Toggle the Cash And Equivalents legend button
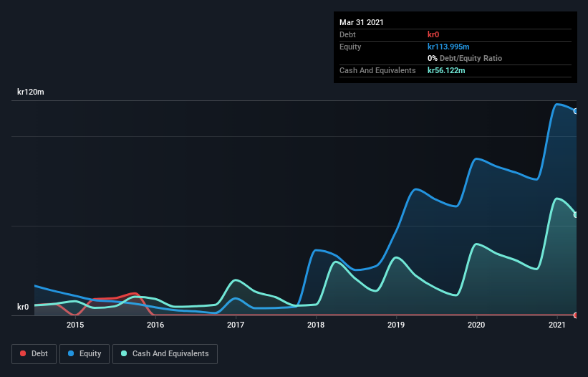Viewport: 588px width, 377px height. pyautogui.click(x=165, y=354)
